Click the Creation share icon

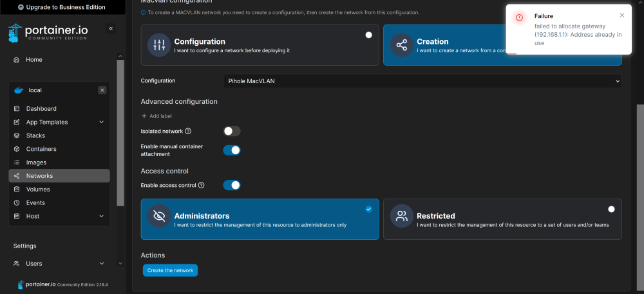(x=401, y=45)
